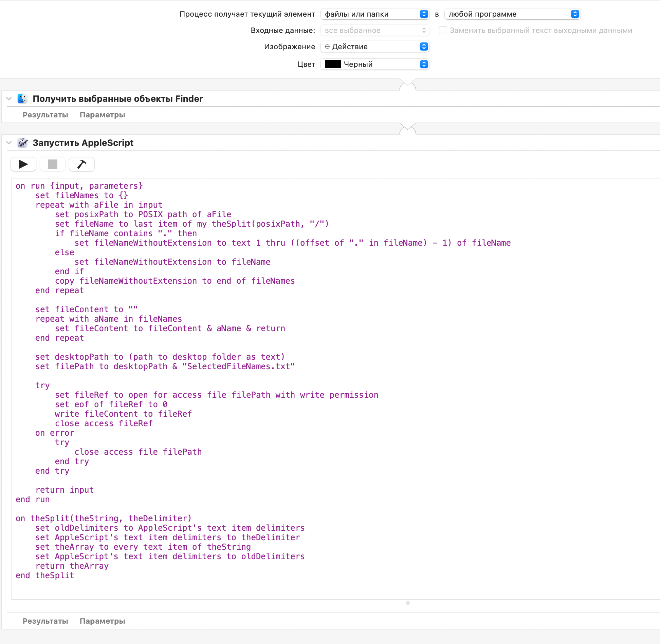Open the Действие image dropdown
The image size is (660, 644).
[x=375, y=46]
